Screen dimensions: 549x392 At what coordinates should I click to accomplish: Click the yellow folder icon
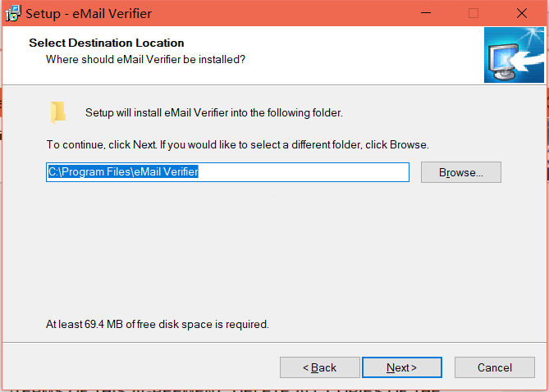(x=58, y=112)
